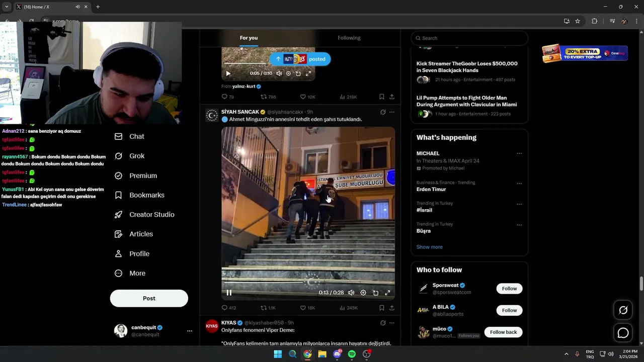Open a new browser tab
644x362 pixels.
(98, 7)
